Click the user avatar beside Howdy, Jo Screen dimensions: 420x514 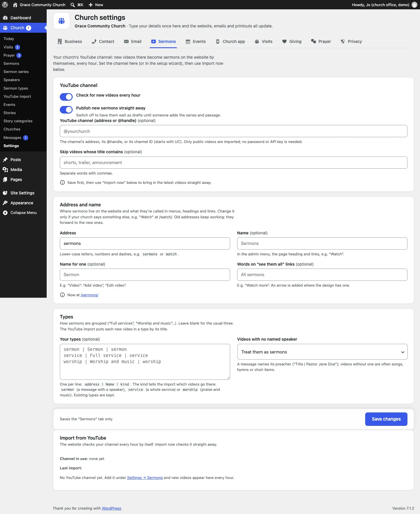[414, 5]
